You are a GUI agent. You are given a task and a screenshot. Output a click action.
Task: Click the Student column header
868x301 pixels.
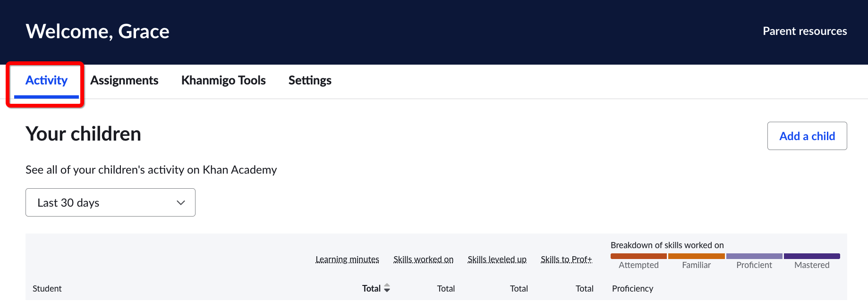click(47, 289)
